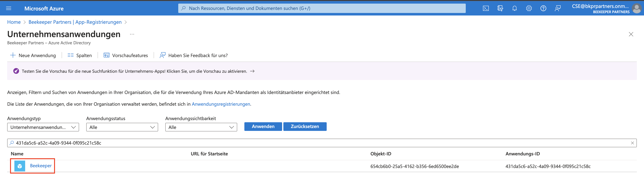Open Vorschaufeatures
Screen dimensions: 644x175
130,55
